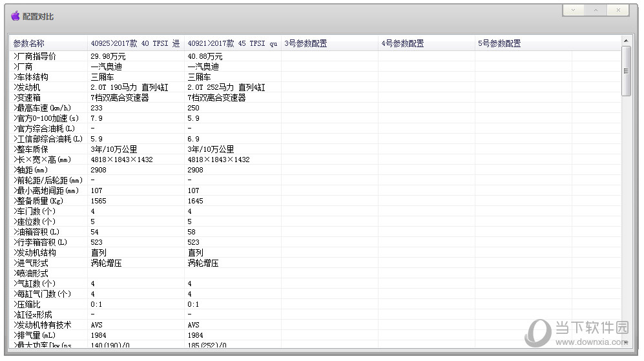The image size is (644, 361).
Task: Select the 变速箱 row label
Action: 26,98
